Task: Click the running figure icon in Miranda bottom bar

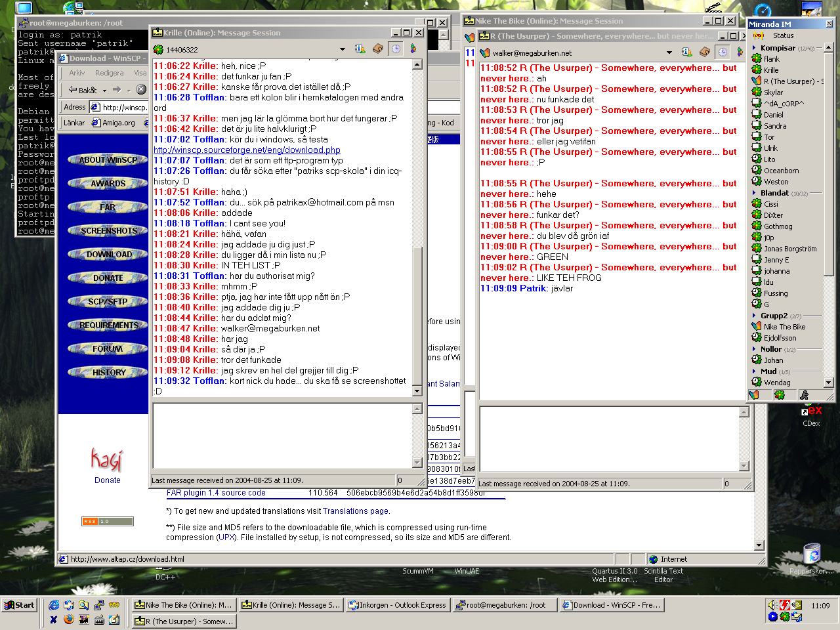Action: (804, 395)
